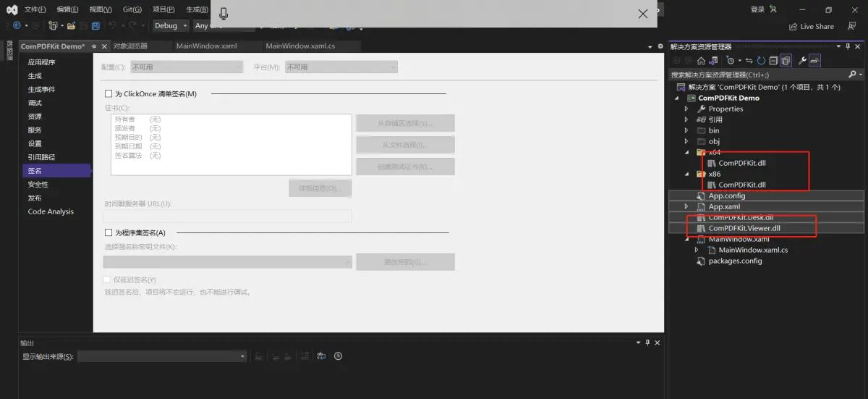Click the Save All toolbar icon
Viewport: 868px width, 399px height.
(x=95, y=25)
